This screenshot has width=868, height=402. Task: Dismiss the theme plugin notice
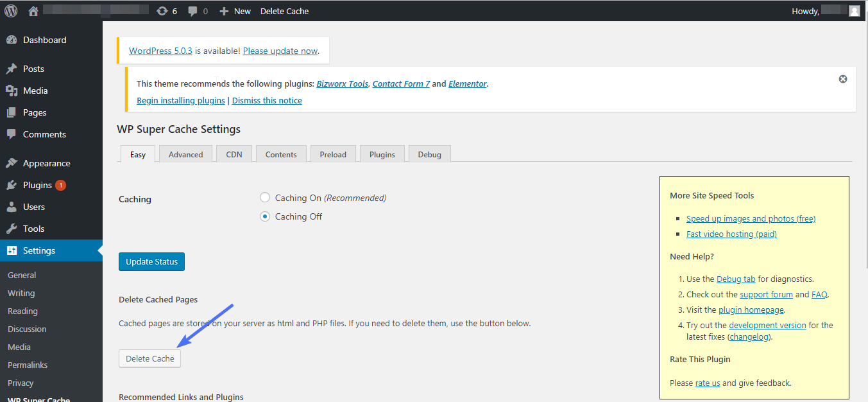pos(843,79)
